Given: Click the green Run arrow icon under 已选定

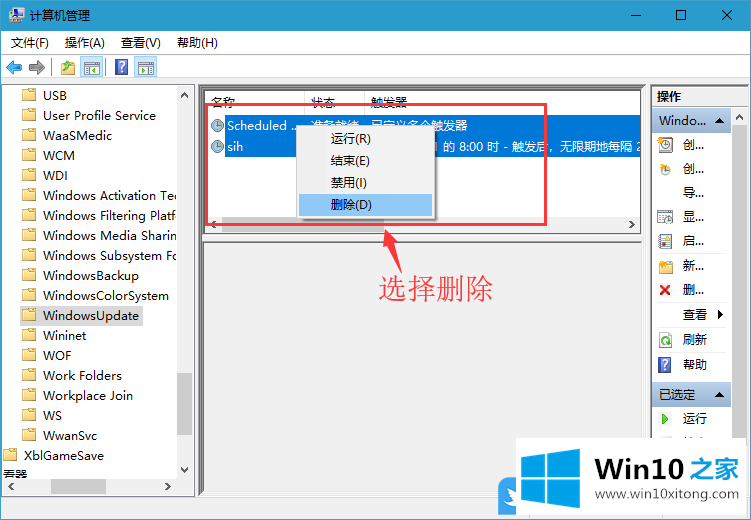Looking at the screenshot, I should 665,419.
